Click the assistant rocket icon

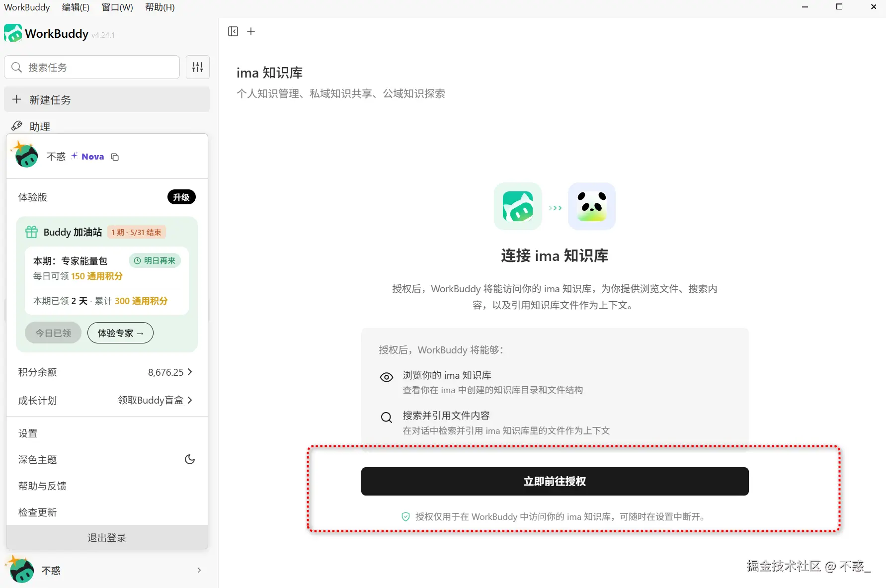coord(16,126)
